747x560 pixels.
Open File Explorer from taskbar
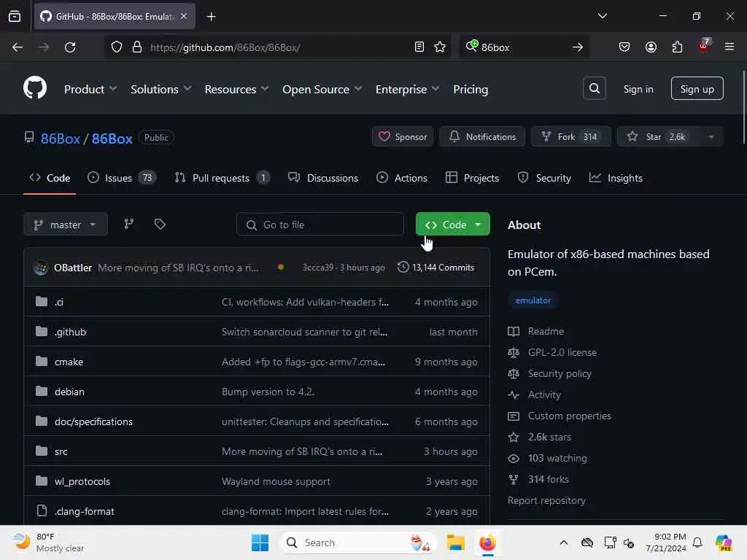pyautogui.click(x=455, y=542)
